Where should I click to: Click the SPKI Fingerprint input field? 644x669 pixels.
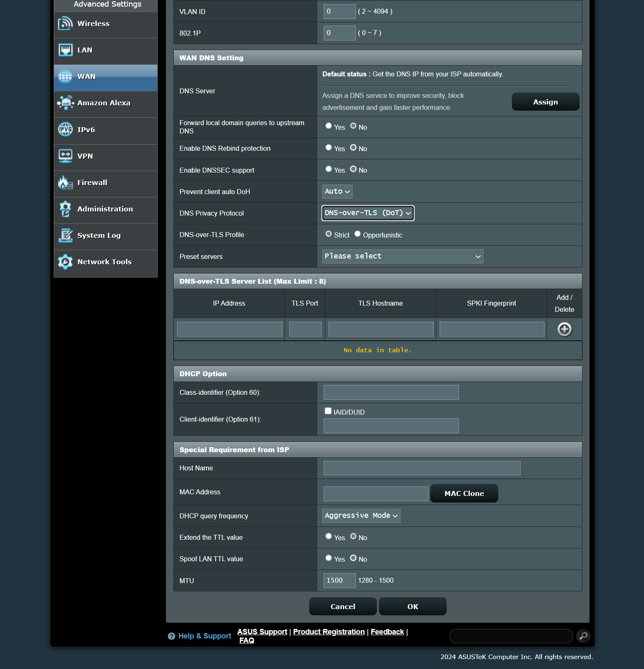492,329
